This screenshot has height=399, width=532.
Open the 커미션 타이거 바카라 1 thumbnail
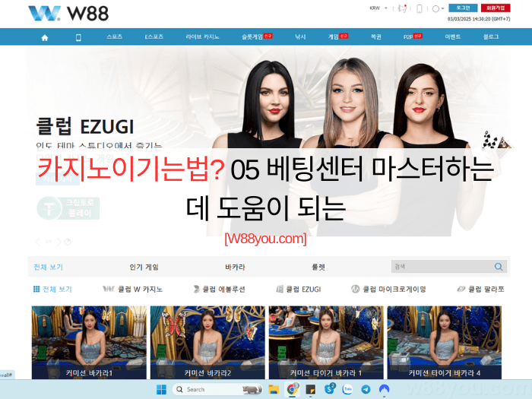(x=326, y=342)
